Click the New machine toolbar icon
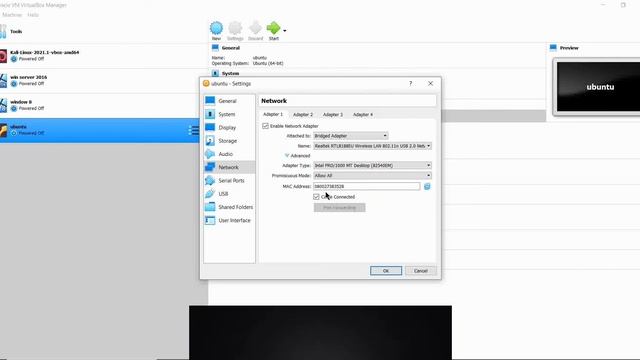Image resolution: width=640 pixels, height=360 pixels. tap(216, 29)
